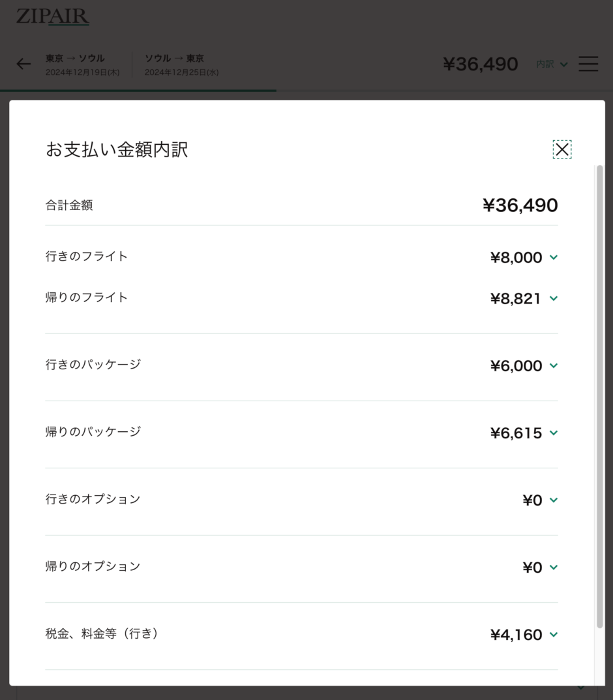Click the お支払い金額内訳 dialog title
The width and height of the screenshot is (613, 700).
click(x=117, y=149)
